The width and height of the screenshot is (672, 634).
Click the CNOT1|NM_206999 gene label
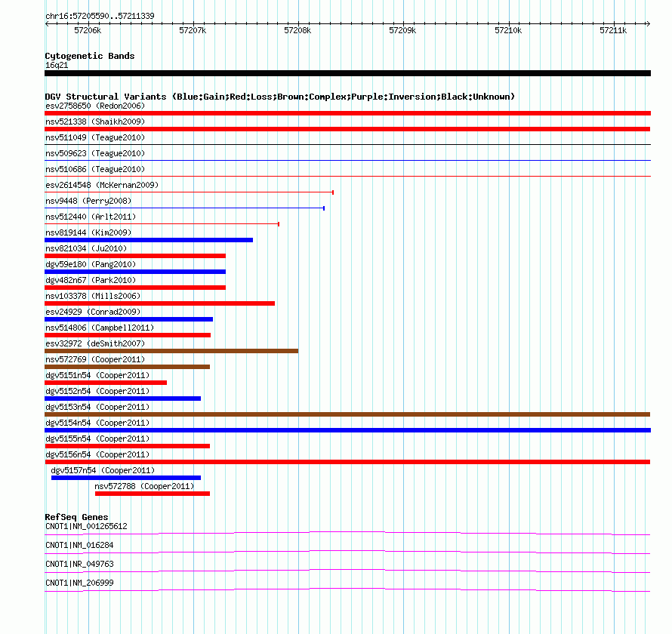79,583
